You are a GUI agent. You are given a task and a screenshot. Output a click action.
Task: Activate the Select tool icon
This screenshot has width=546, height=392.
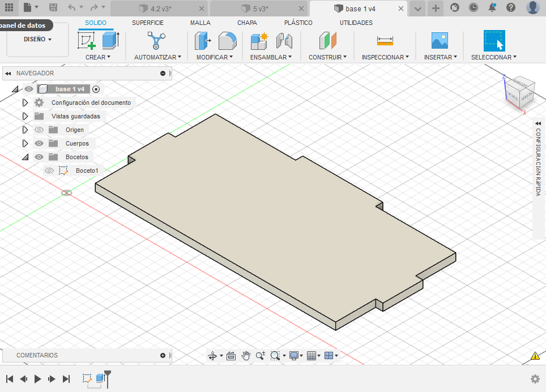tap(494, 40)
